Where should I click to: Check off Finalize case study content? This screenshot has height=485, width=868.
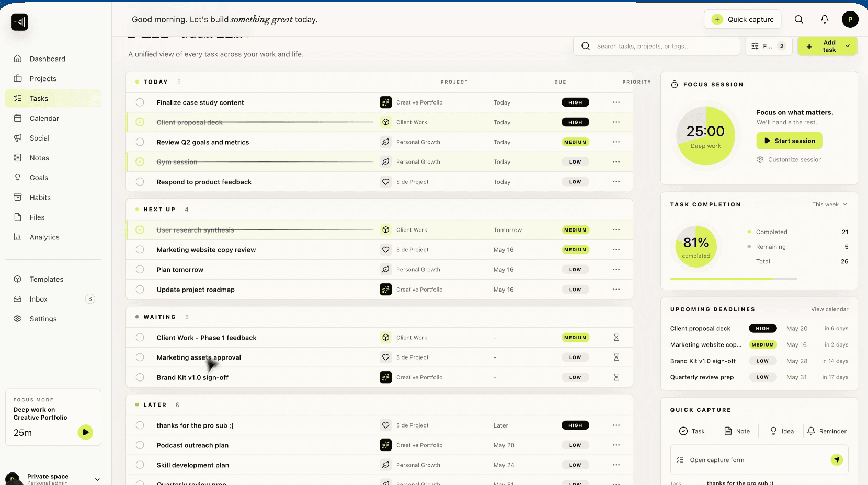coord(140,102)
